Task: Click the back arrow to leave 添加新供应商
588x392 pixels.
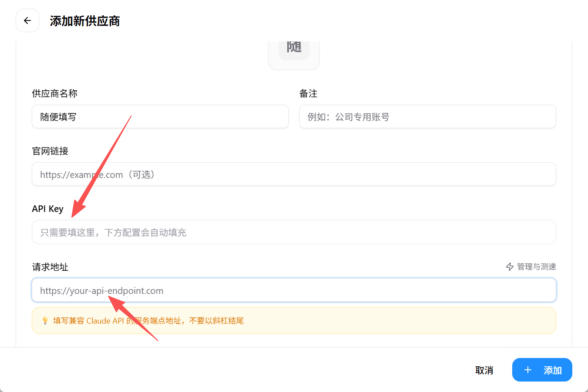Action: coord(27,20)
